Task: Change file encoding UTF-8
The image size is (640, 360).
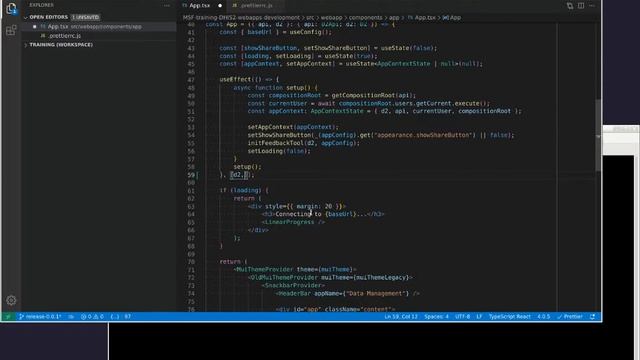Action: point(462,317)
